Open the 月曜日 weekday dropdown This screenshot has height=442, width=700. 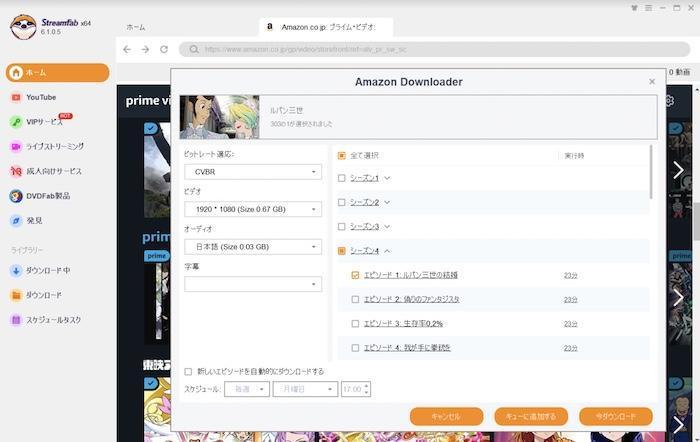coord(305,389)
